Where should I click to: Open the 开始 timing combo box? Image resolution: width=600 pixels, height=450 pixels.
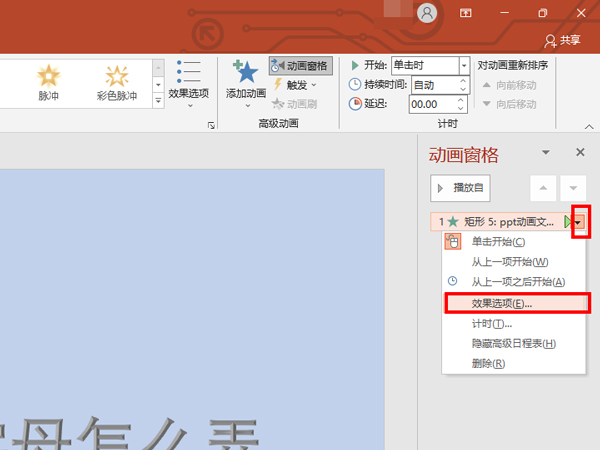tap(430, 65)
